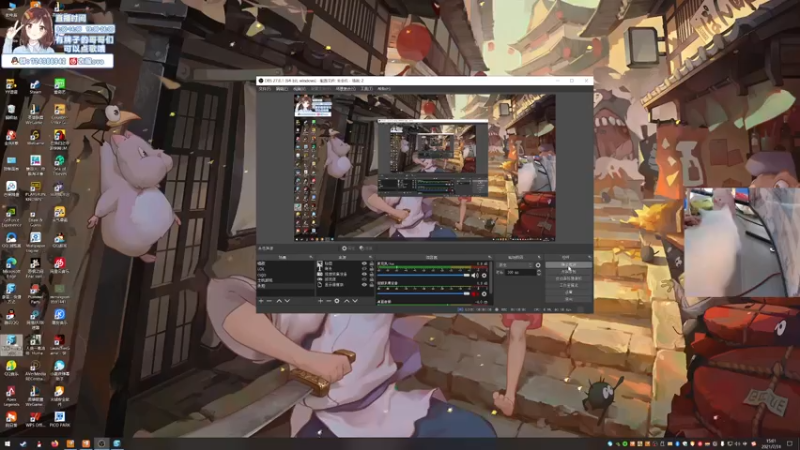Click the Properties button above the docks
The height and width of the screenshot is (450, 800).
tap(348, 248)
